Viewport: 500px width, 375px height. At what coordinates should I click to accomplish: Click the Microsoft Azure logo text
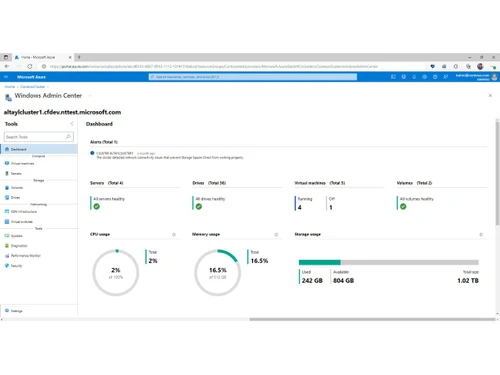[31, 77]
